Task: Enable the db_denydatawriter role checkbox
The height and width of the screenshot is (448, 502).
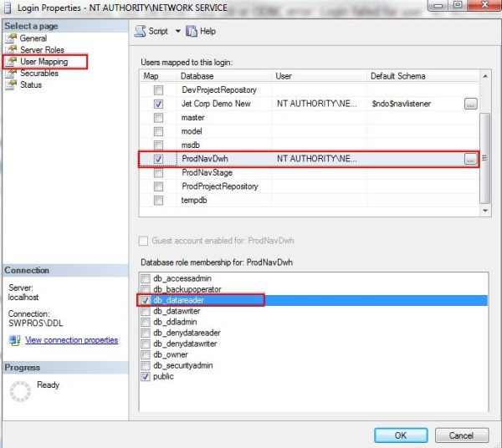Action: [146, 344]
